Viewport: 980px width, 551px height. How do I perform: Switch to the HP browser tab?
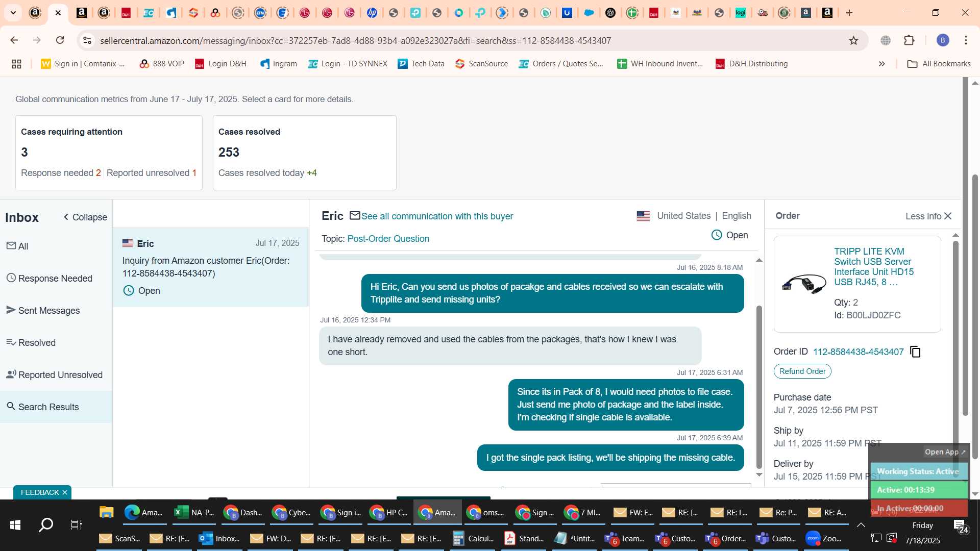click(372, 13)
